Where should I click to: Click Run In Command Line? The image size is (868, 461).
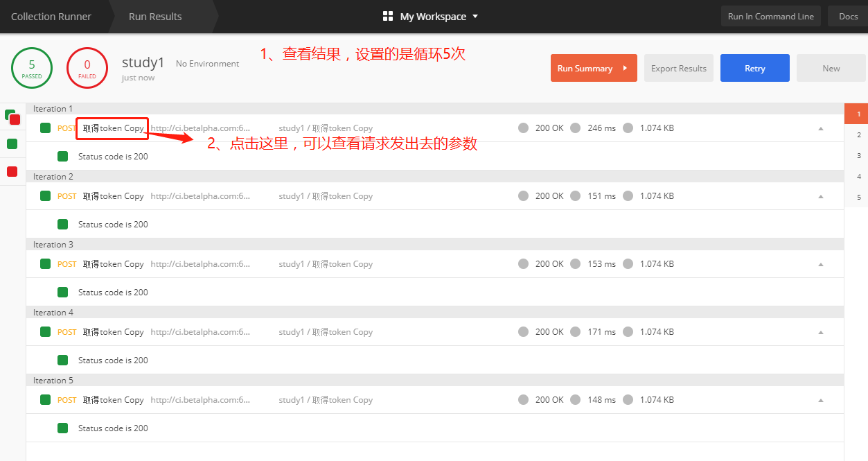coord(770,15)
